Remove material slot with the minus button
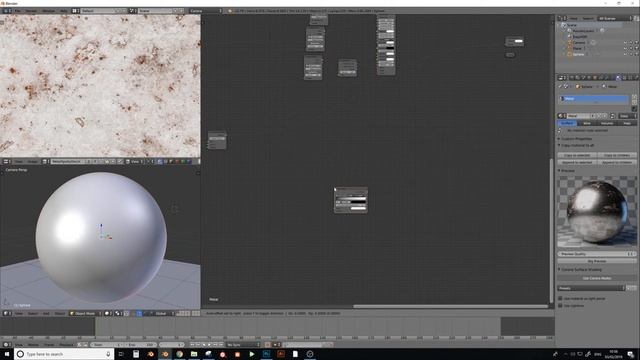Image resolution: width=640 pixels, height=360 pixels. pyautogui.click(x=635, y=102)
